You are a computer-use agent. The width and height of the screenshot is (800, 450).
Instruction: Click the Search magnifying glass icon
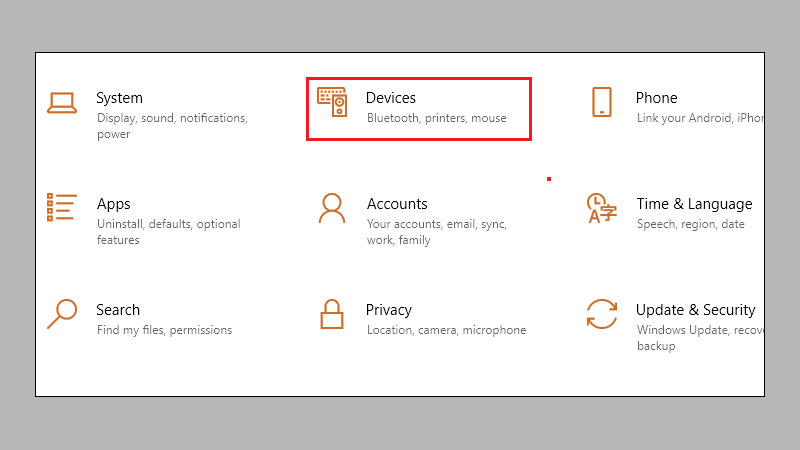62,314
